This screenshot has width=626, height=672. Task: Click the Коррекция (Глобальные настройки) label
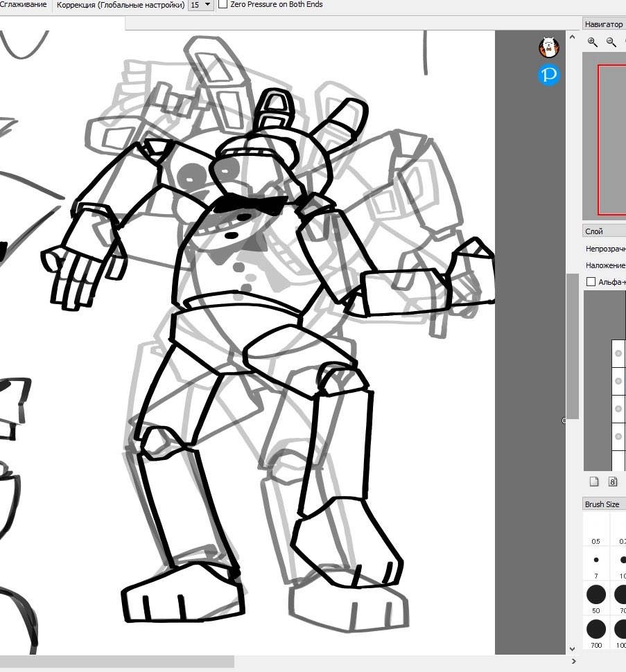click(x=121, y=5)
